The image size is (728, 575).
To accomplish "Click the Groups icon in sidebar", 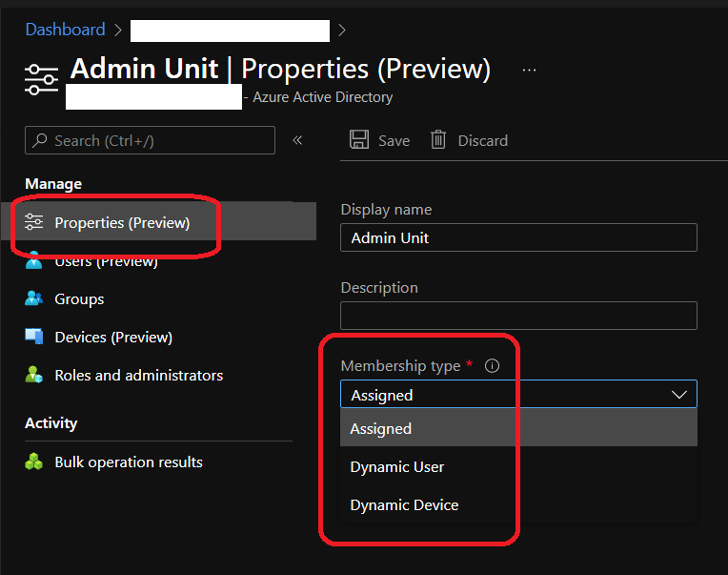I will click(x=34, y=298).
